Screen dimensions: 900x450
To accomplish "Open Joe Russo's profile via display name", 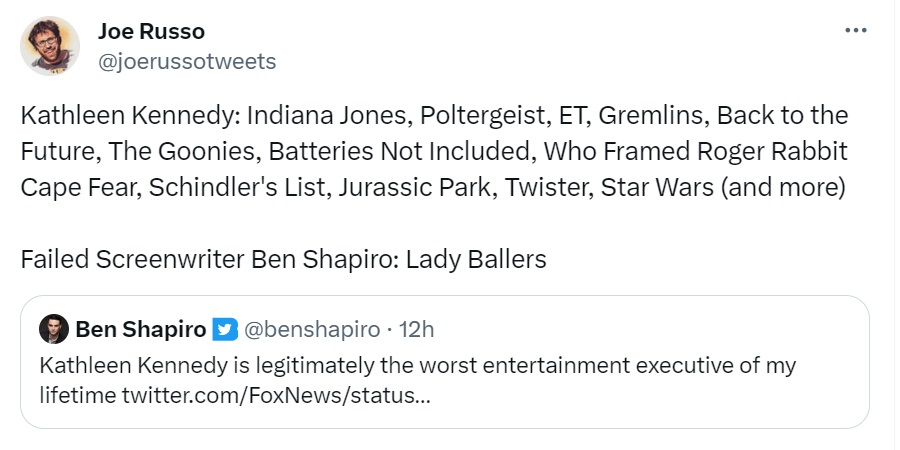I will pyautogui.click(x=149, y=32).
